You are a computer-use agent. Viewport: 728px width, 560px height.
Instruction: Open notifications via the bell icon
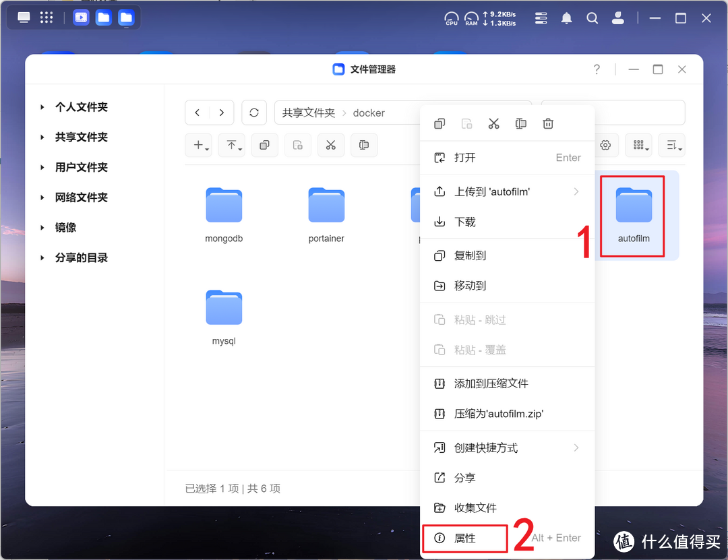tap(566, 18)
